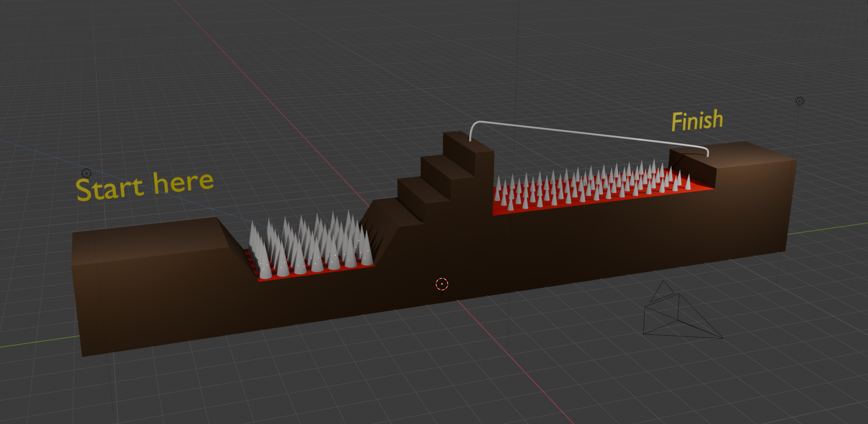The height and width of the screenshot is (424, 868).
Task: Select the circular marker above "Start here"
Action: point(86,173)
